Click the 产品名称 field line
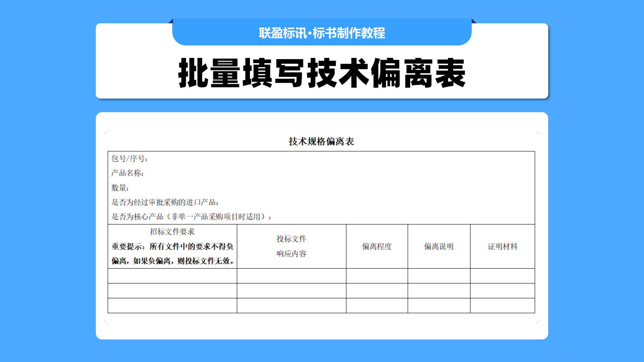644x362 pixels. click(x=128, y=173)
